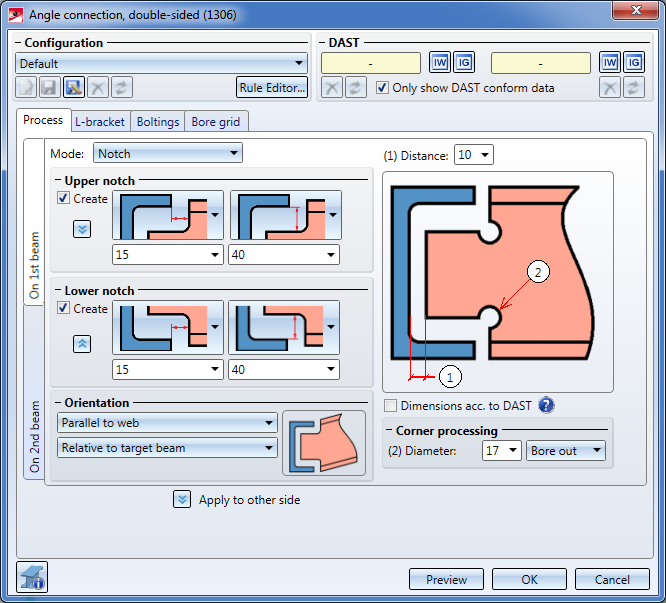Click the save configuration disk icon
This screenshot has height=603, width=666.
click(x=50, y=87)
